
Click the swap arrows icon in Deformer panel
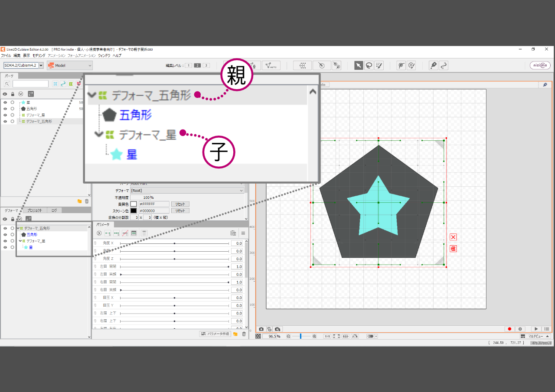28,219
